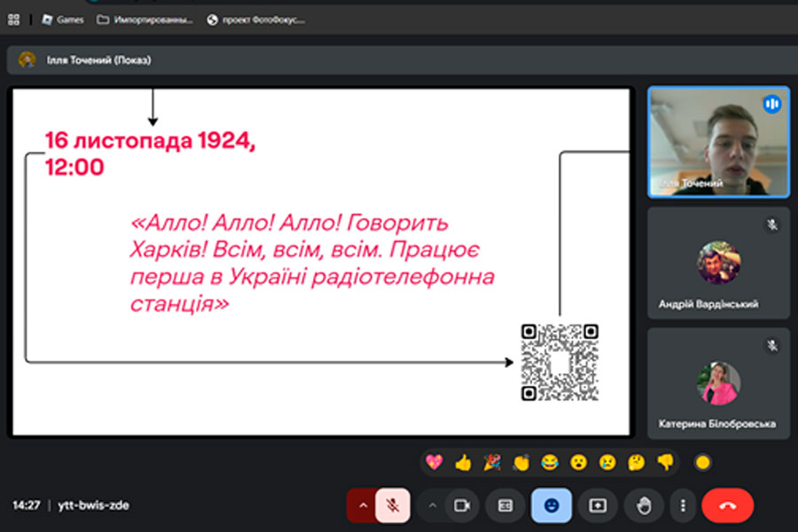Open the Импортированные bookmarks folder
The width and height of the screenshot is (798, 532).
pyautogui.click(x=142, y=20)
